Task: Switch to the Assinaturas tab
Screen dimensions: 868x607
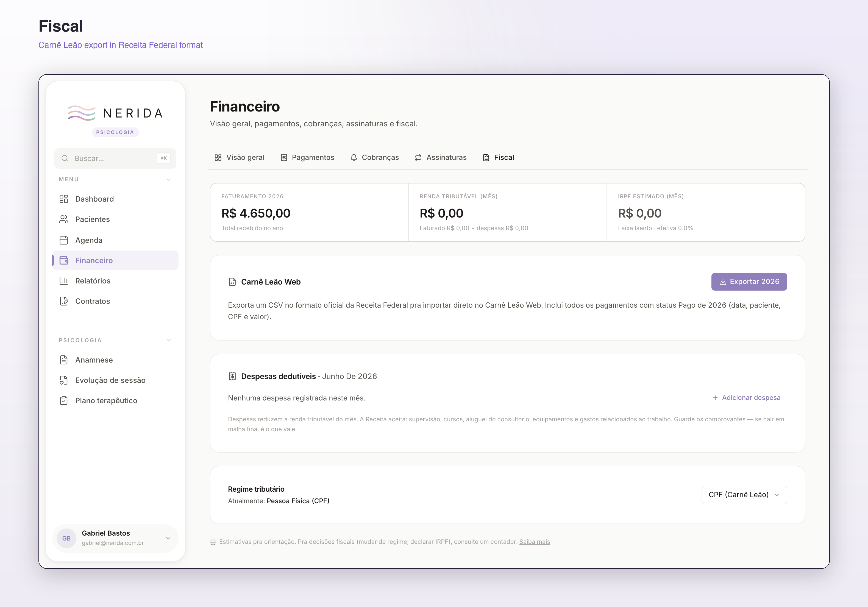Action: (x=440, y=158)
